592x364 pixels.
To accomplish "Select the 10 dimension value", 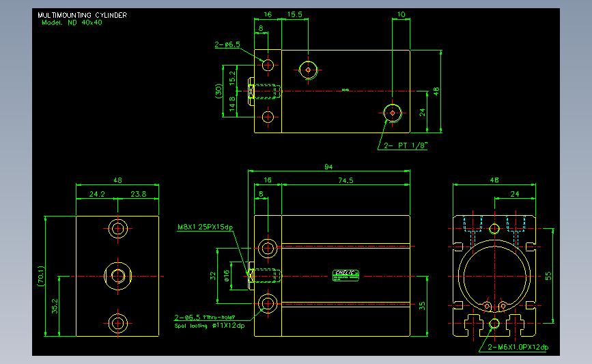I will coord(401,14).
